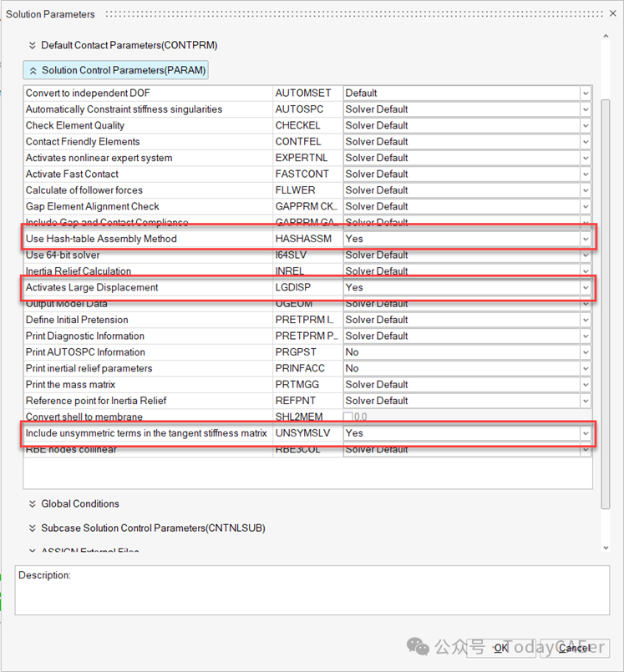This screenshot has height=672, width=624.
Task: Toggle the SHL2MEM checkbox
Action: coord(348,417)
